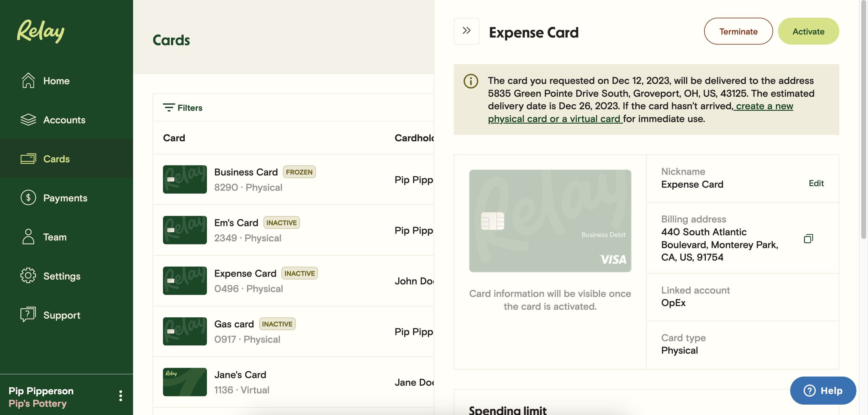Screen dimensions: 868x415
Task: Open Pip Pipperson's account options menu
Action: pos(120,395)
